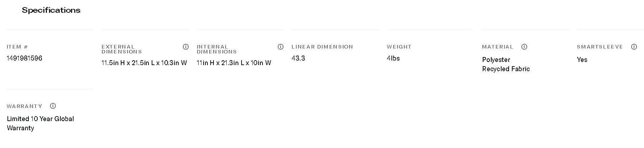
Task: Select the External Dimensions label
Action: (x=121, y=49)
